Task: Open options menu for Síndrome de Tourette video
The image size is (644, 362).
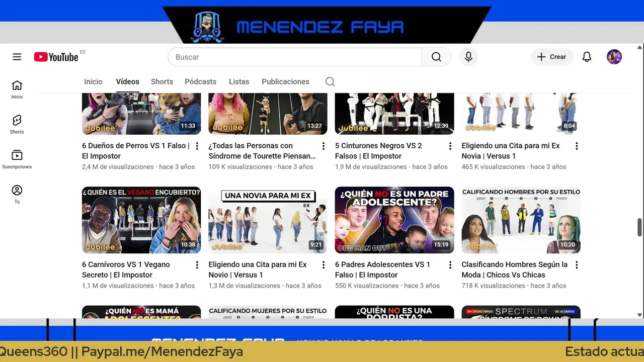Action: (x=324, y=146)
